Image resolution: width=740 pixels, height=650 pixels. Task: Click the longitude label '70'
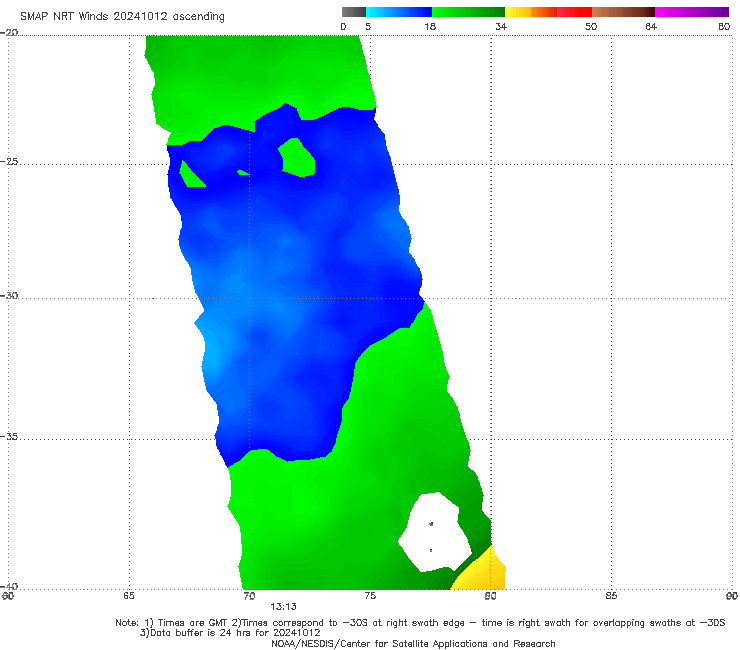[x=249, y=596]
